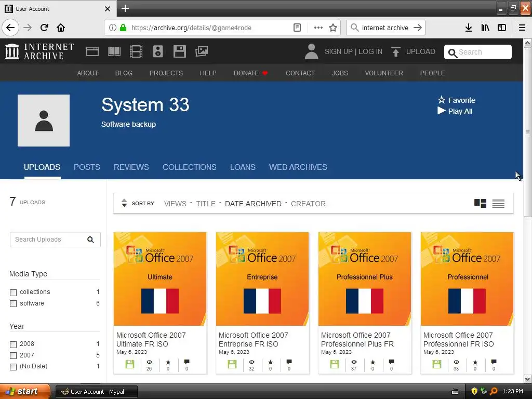Open the Video film icon
Screen dimensions: 532x399
(136, 51)
